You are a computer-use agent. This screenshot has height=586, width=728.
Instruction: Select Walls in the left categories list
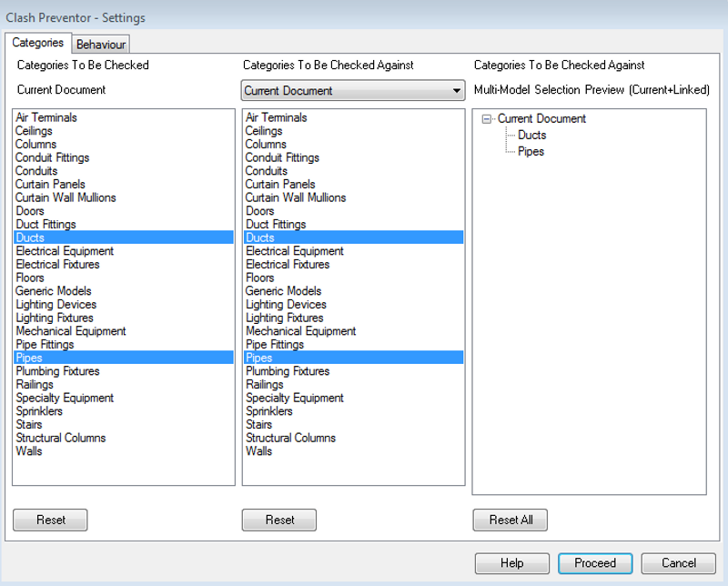pyautogui.click(x=124, y=451)
